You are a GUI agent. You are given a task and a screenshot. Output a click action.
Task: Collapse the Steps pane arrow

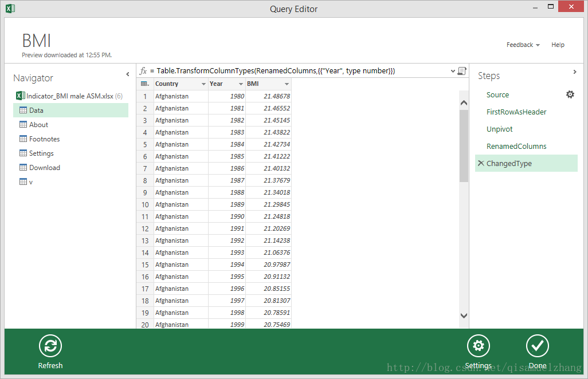pyautogui.click(x=574, y=72)
